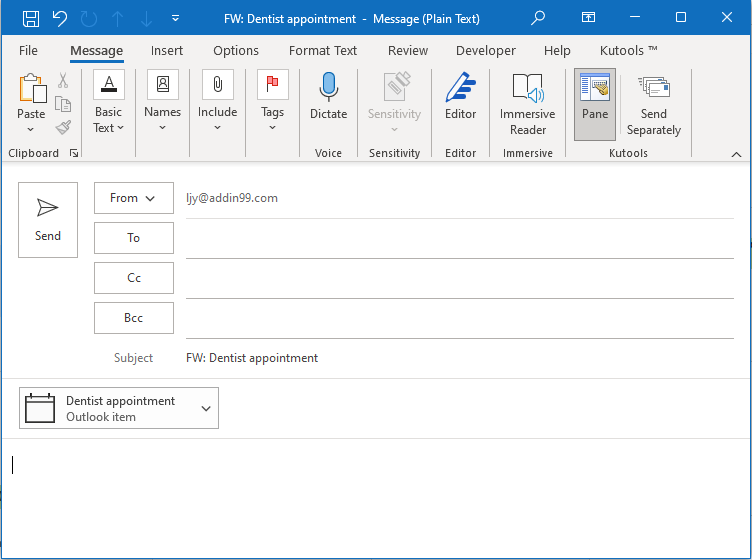The width and height of the screenshot is (752, 560).
Task: Click the Save icon in title bar
Action: (x=31, y=19)
